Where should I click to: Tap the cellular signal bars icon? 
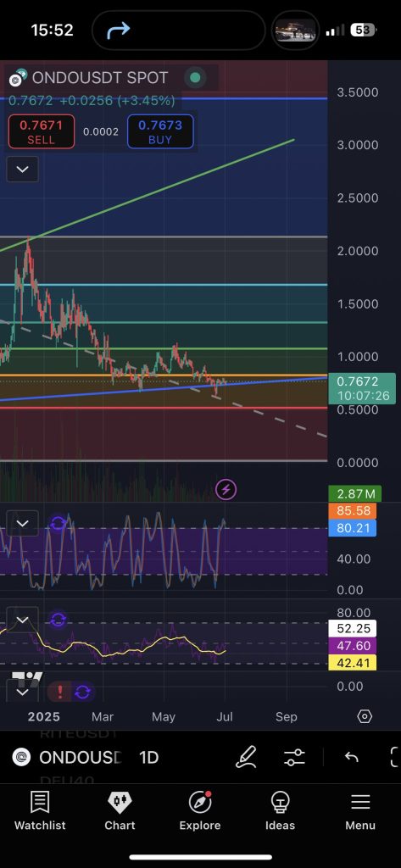point(335,31)
